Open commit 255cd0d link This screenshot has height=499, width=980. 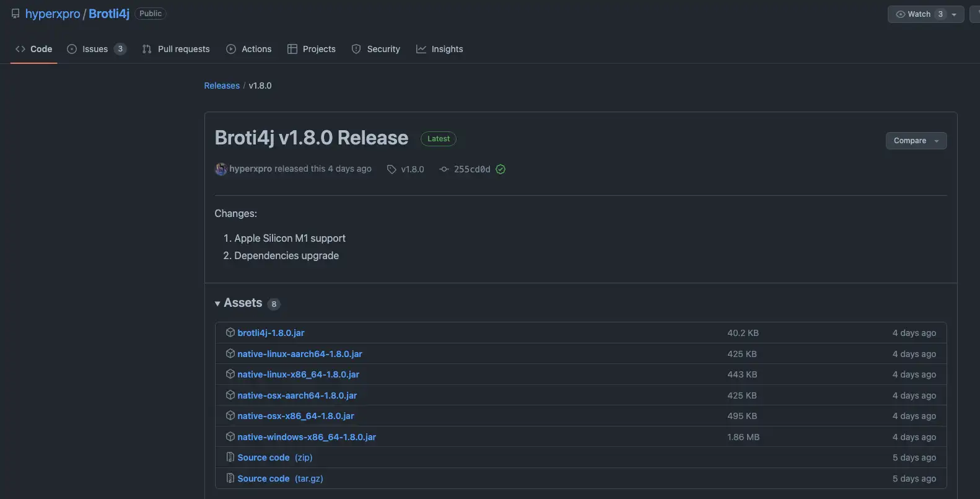click(x=472, y=169)
